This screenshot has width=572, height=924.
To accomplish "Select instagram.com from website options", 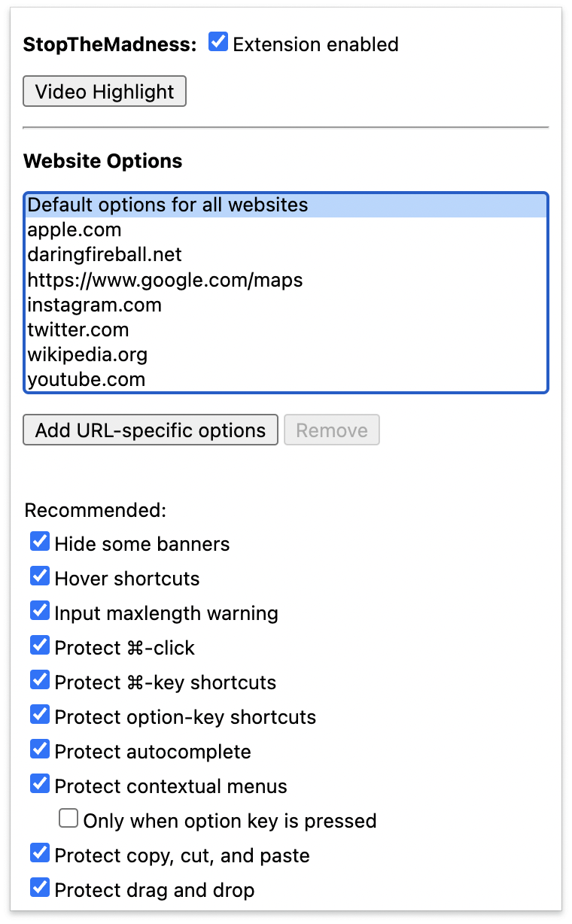I will tap(94, 305).
